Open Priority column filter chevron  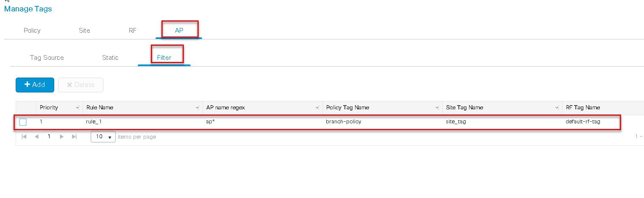tap(77, 108)
